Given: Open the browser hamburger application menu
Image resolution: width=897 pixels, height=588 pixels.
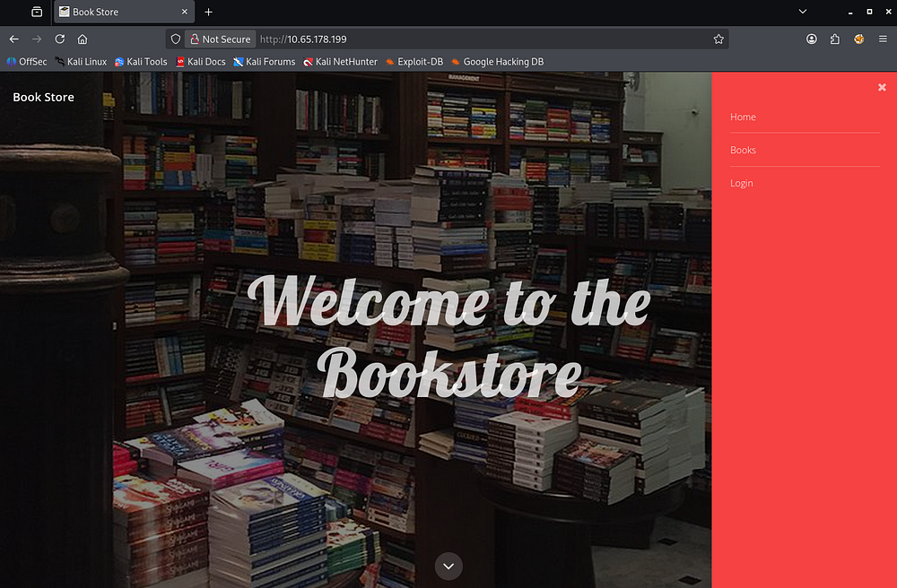Looking at the screenshot, I should tap(882, 39).
